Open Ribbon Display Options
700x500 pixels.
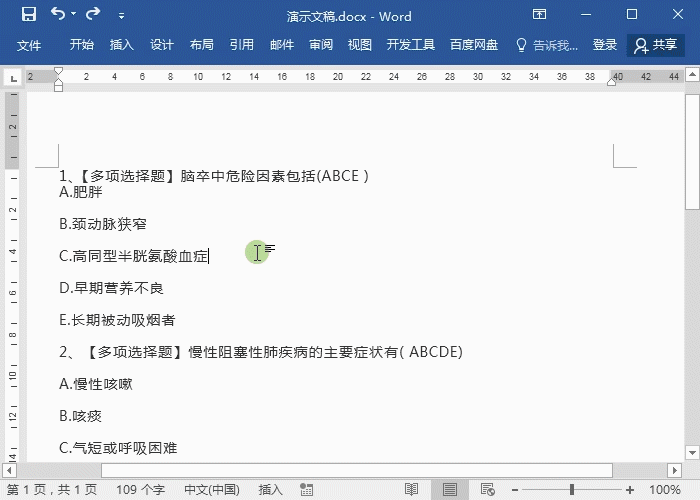pyautogui.click(x=539, y=15)
